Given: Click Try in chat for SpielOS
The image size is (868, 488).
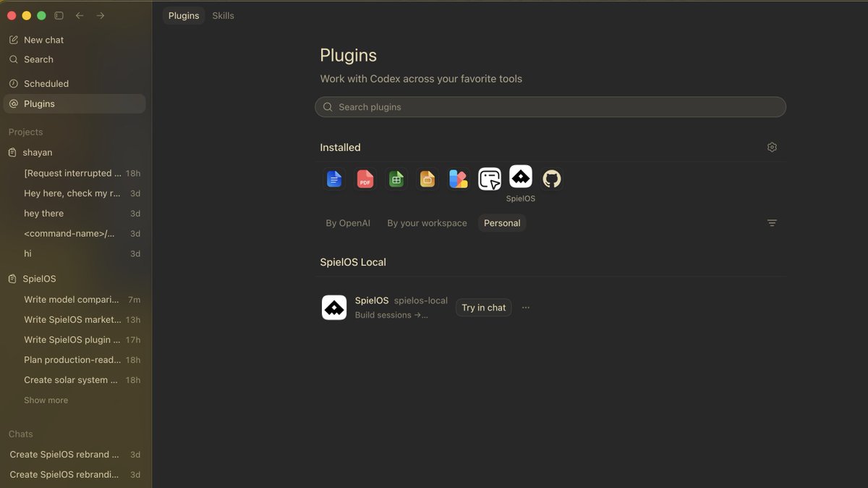Looking at the screenshot, I should click(484, 308).
